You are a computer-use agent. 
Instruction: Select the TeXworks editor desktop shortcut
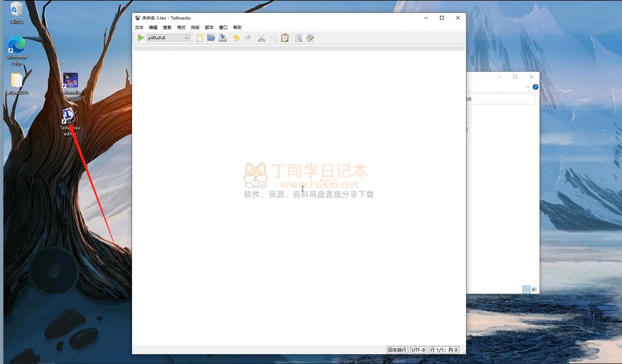70,122
